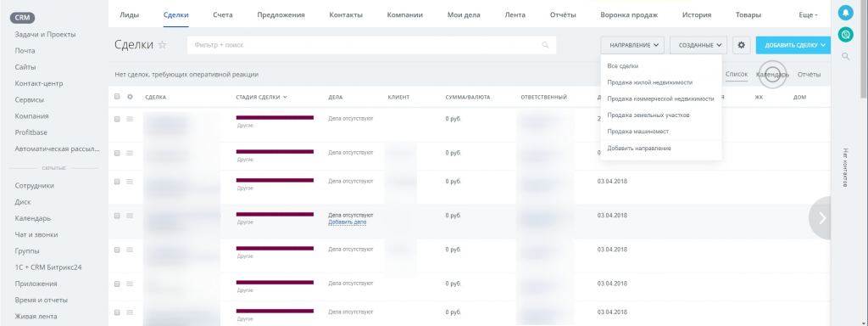Click the magnifier icon in the filter field
Image resolution: width=868 pixels, height=326 pixels.
545,45
